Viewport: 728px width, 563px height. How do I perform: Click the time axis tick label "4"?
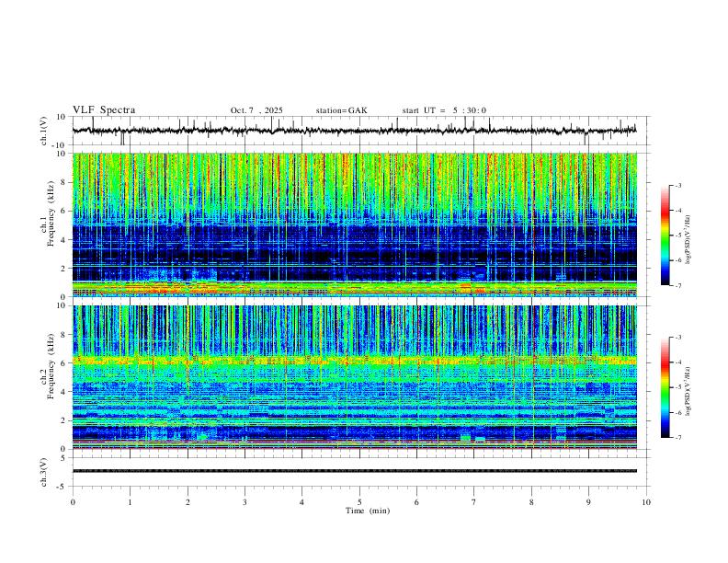(301, 502)
